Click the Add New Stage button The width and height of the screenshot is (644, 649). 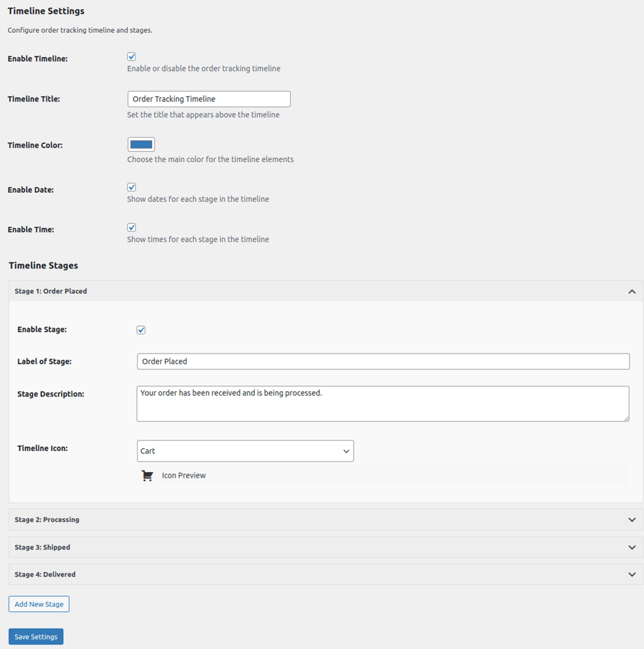click(39, 604)
